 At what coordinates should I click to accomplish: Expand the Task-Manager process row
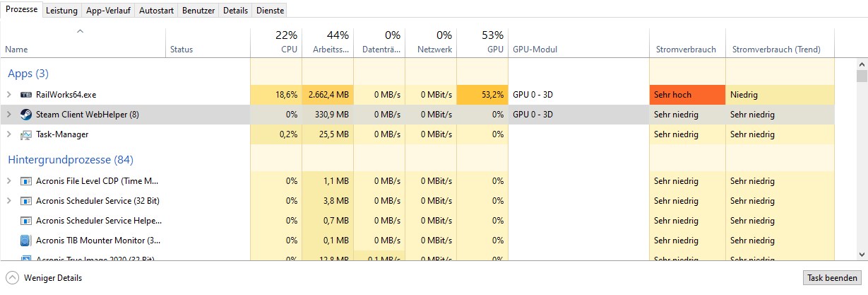[9, 134]
